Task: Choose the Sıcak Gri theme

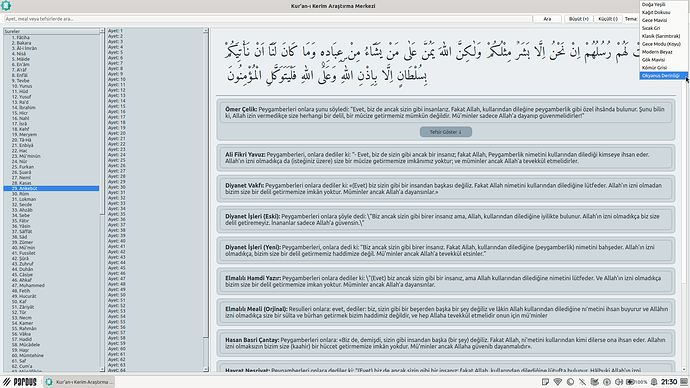Action: [x=664, y=28]
